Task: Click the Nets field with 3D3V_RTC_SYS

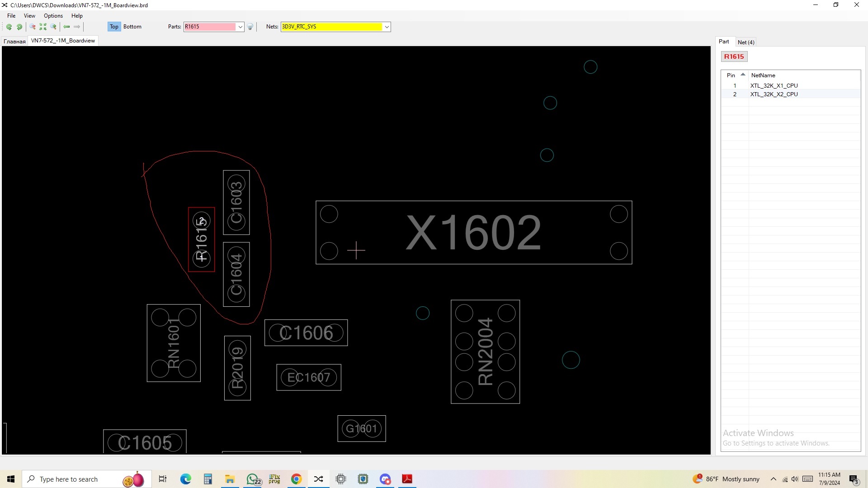Action: pos(332,27)
